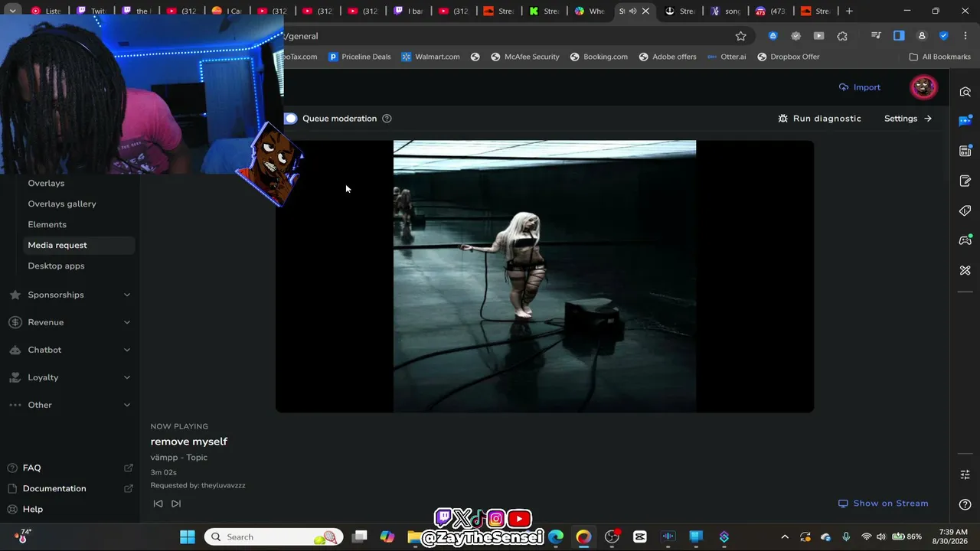Open the Dropbox Offer bookmark
This screenshot has width=980, height=551.
point(789,57)
